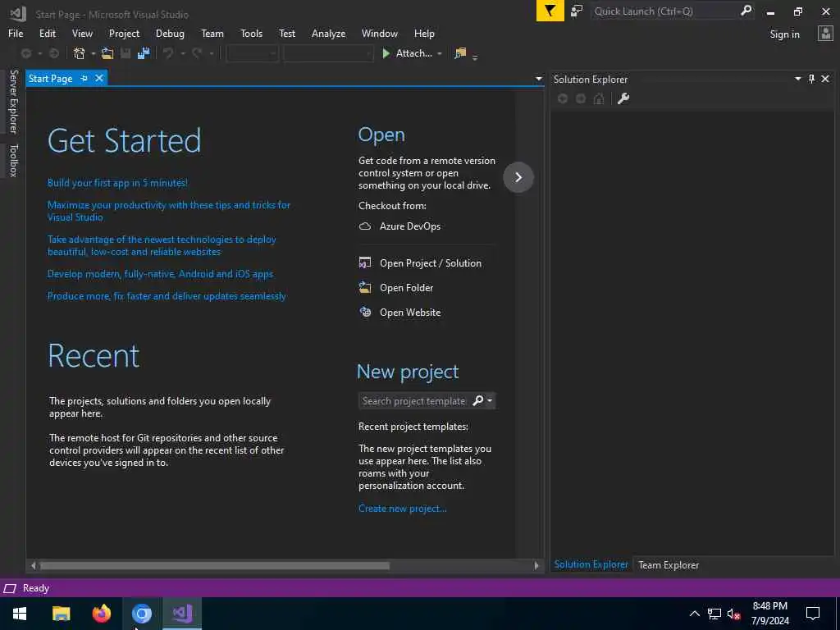Open the Solution Explorer window position dropdown
The image size is (840, 630).
797,79
